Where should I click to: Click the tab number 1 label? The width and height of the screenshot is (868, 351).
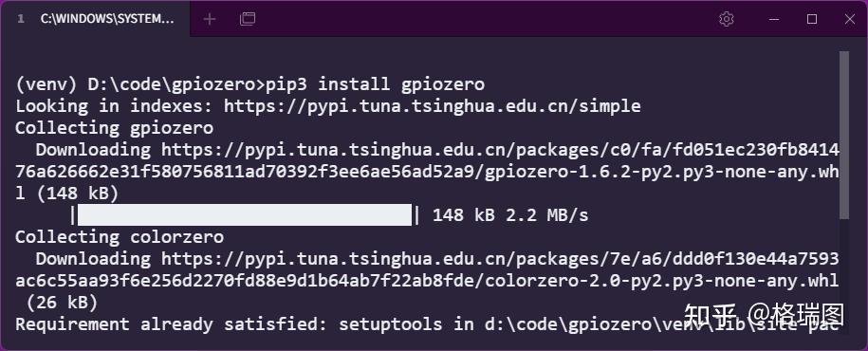(21, 19)
